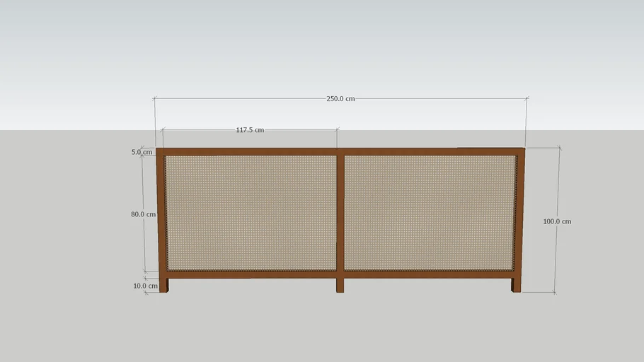This screenshot has height=362, width=644.
Task: Select the center wooden leg
Action: (340, 285)
